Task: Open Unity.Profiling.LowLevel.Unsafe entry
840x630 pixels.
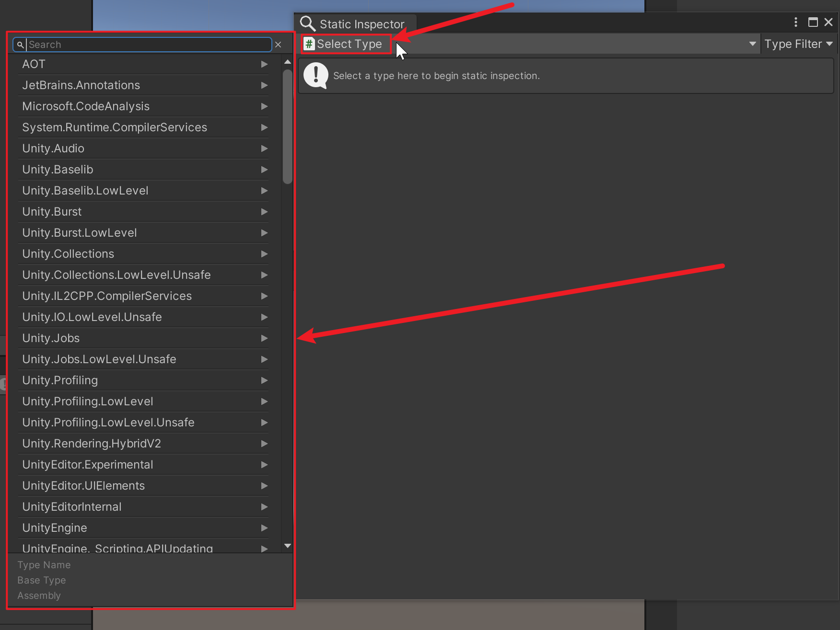Action: (143, 423)
